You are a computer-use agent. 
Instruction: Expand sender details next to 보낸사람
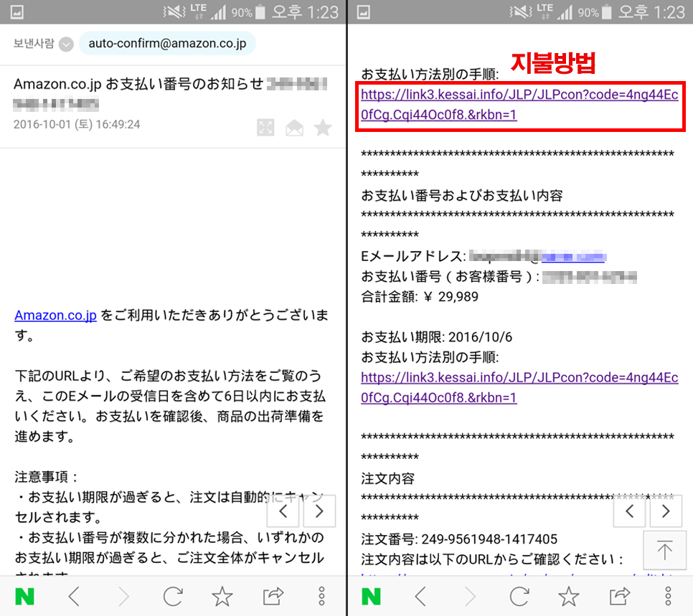click(66, 44)
